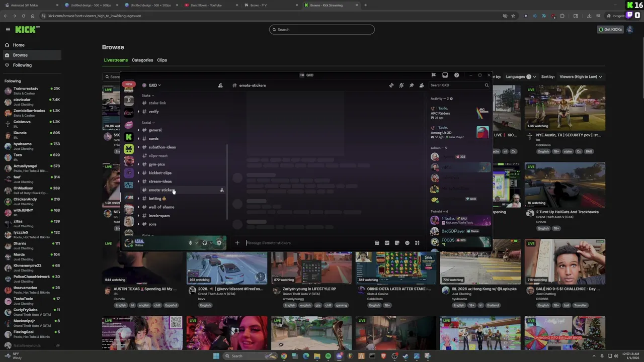Image resolution: width=644 pixels, height=362 pixels.
Task: Open BALI NO 9-5 challenge stream thumbnail
Action: [x=565, y=261]
